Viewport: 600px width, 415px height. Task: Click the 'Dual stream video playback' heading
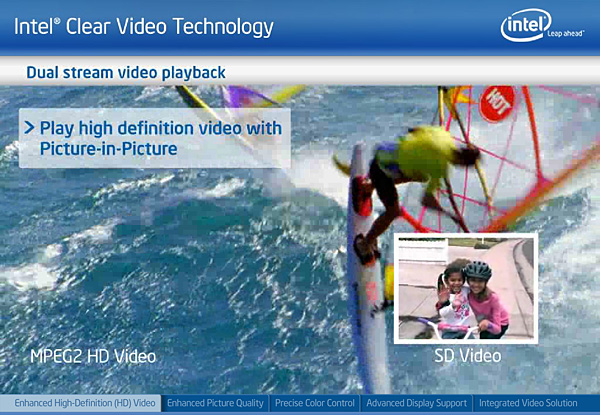point(126,73)
